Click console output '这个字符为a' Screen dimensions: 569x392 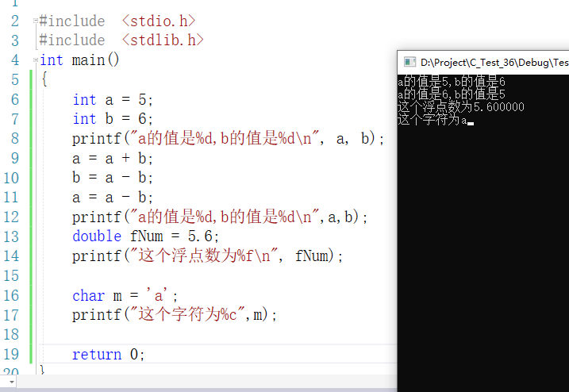coord(433,119)
